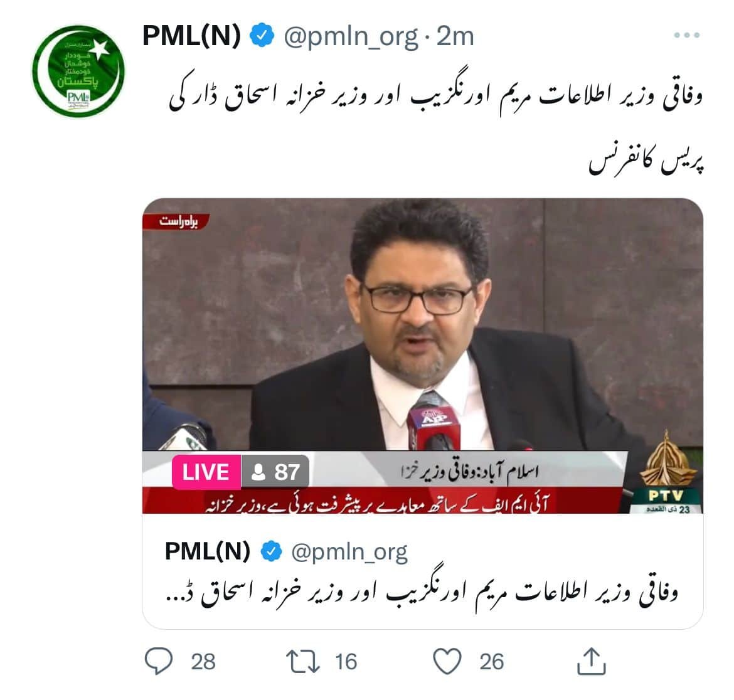Click the reply speech bubble icon
The width and height of the screenshot is (734, 700).
coord(159,660)
